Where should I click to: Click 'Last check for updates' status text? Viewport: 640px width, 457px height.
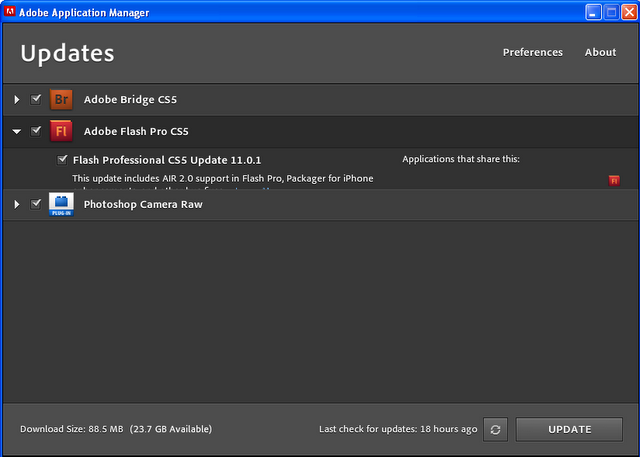(398, 429)
